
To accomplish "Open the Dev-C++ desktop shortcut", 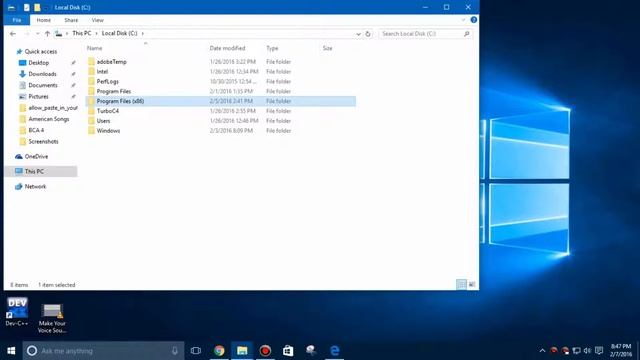I will tap(17, 312).
